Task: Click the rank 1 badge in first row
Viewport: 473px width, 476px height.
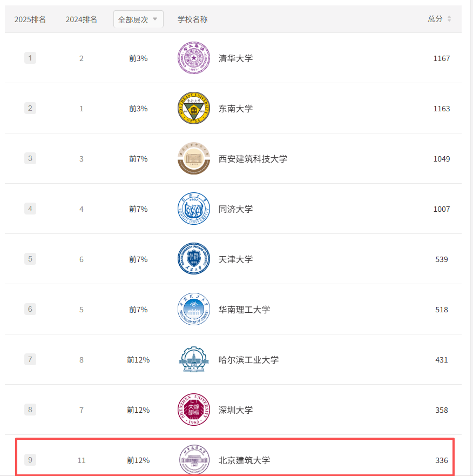Action: tap(30, 58)
